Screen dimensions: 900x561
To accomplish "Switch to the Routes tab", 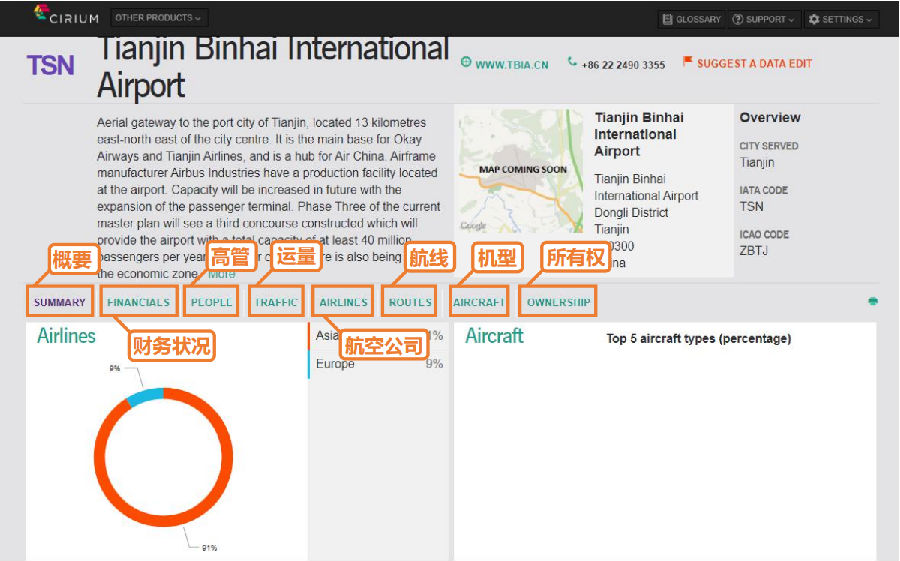I will (x=410, y=302).
